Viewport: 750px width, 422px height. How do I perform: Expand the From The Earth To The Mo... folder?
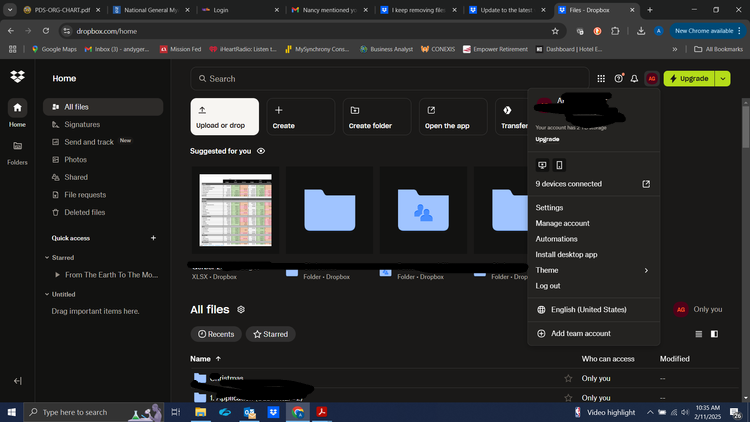(x=56, y=274)
